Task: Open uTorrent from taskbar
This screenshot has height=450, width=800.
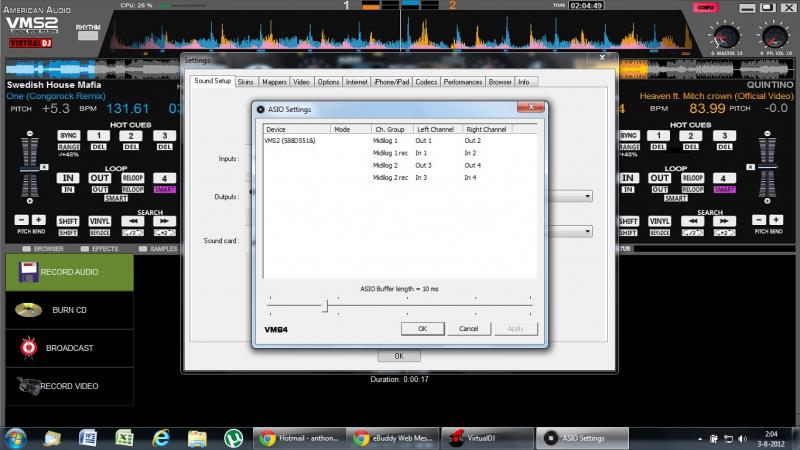Action: pos(233,438)
